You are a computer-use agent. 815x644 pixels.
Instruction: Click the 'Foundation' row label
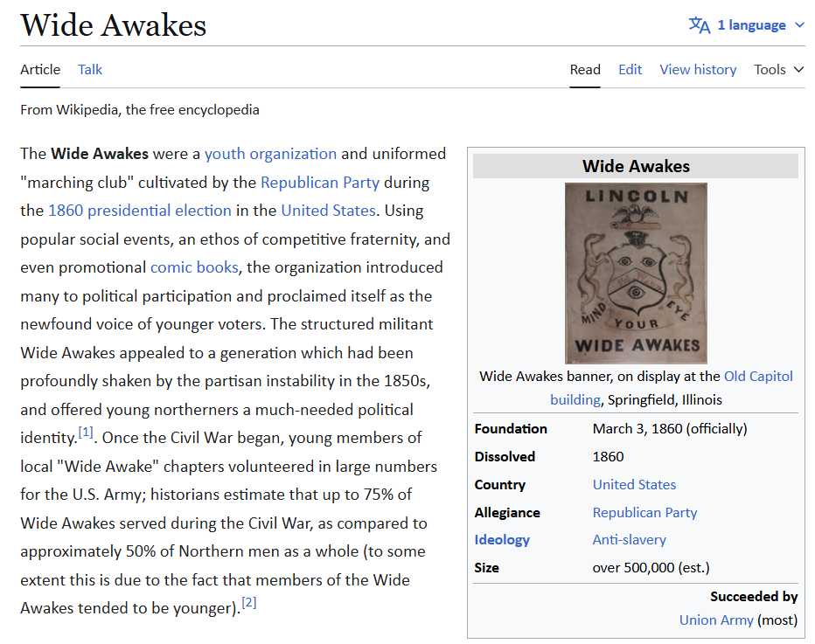511,429
